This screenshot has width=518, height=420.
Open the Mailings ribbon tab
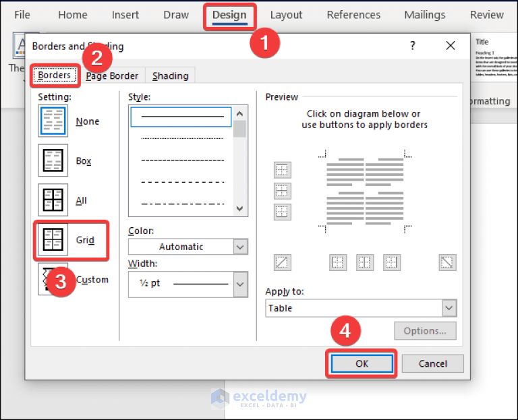tap(424, 15)
